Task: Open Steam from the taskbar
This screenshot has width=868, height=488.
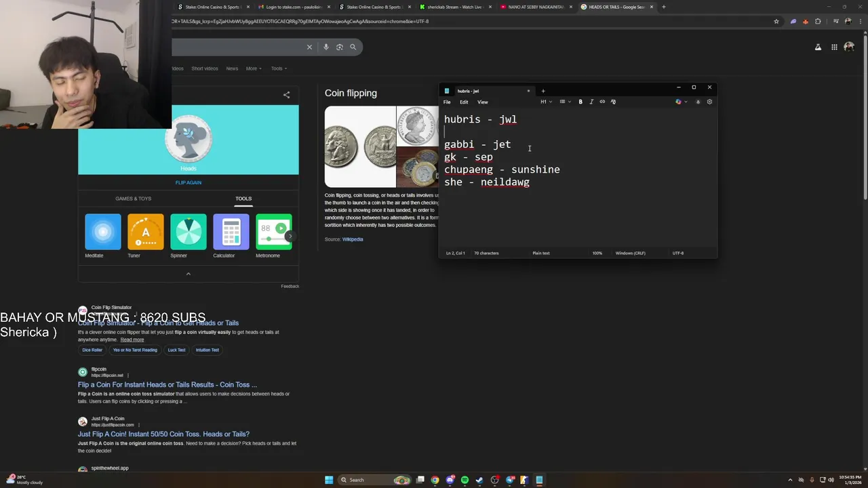Action: [479, 480]
